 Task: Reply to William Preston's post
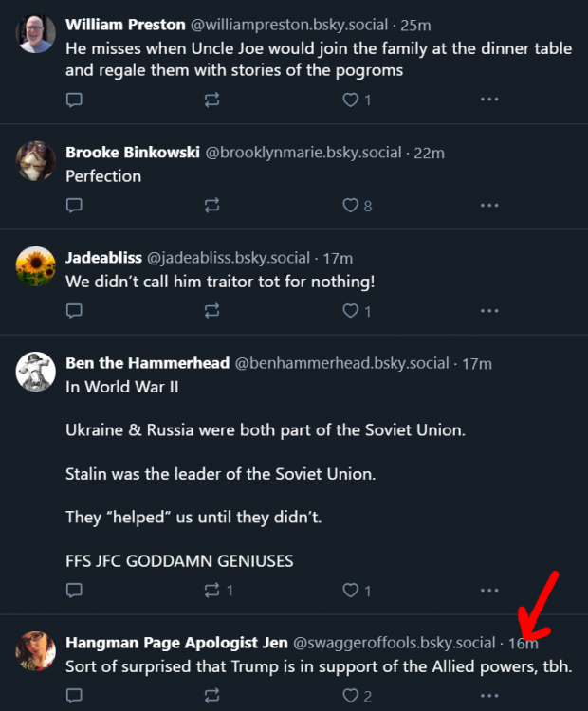(x=74, y=100)
